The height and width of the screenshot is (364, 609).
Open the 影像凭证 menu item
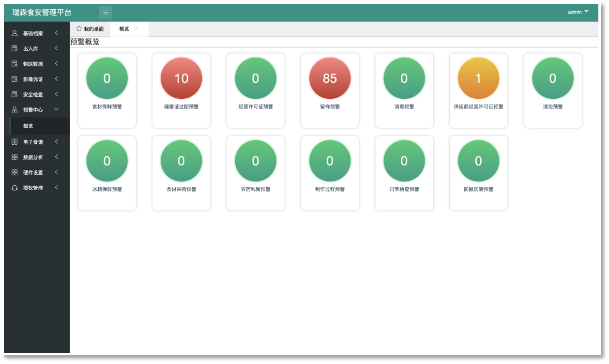pos(33,79)
